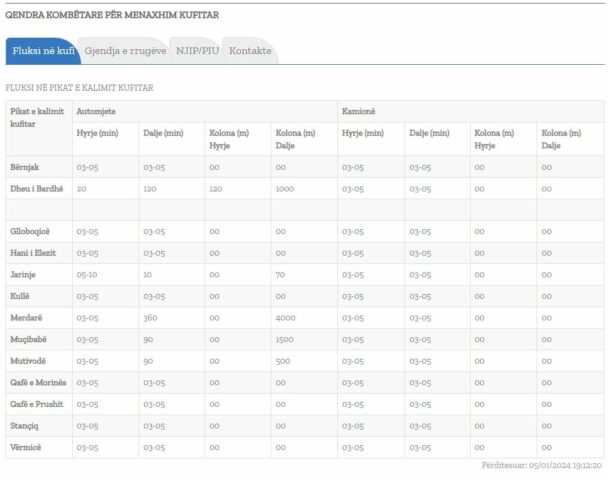Image resolution: width=608 pixels, height=480 pixels.
Task: Click the Vërmicë row label
Action: pyautogui.click(x=27, y=446)
